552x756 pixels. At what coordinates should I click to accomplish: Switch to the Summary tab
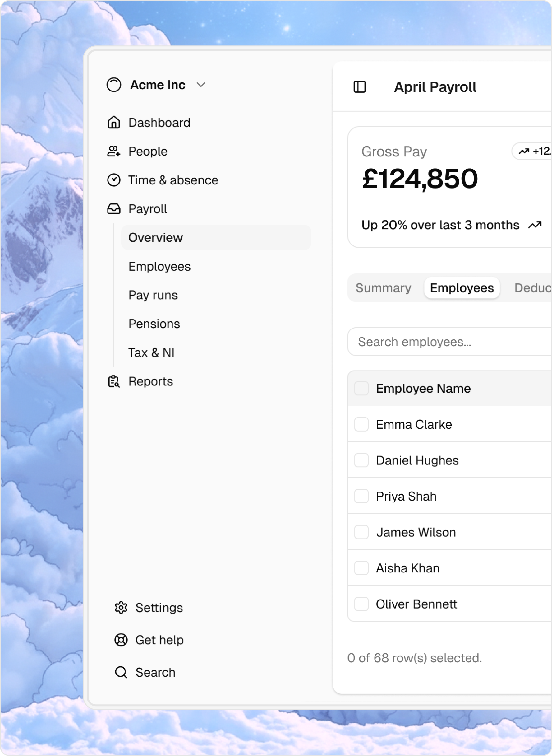coord(383,288)
